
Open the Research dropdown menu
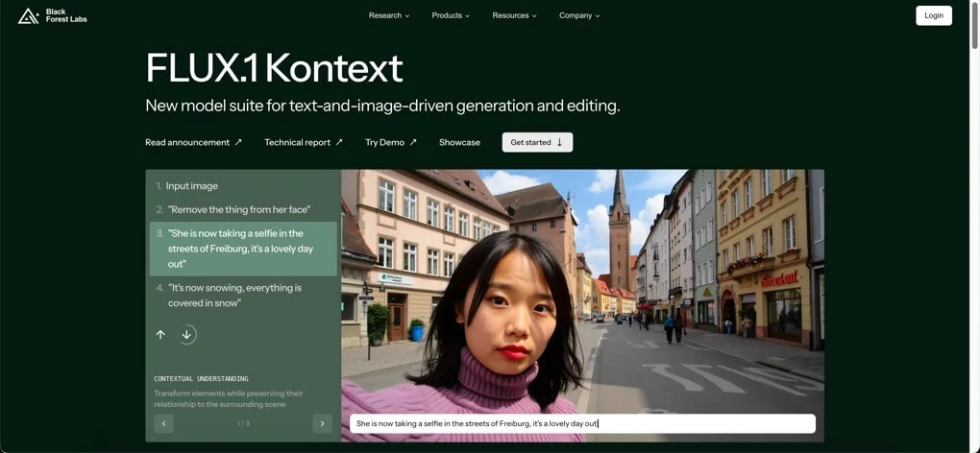[389, 15]
